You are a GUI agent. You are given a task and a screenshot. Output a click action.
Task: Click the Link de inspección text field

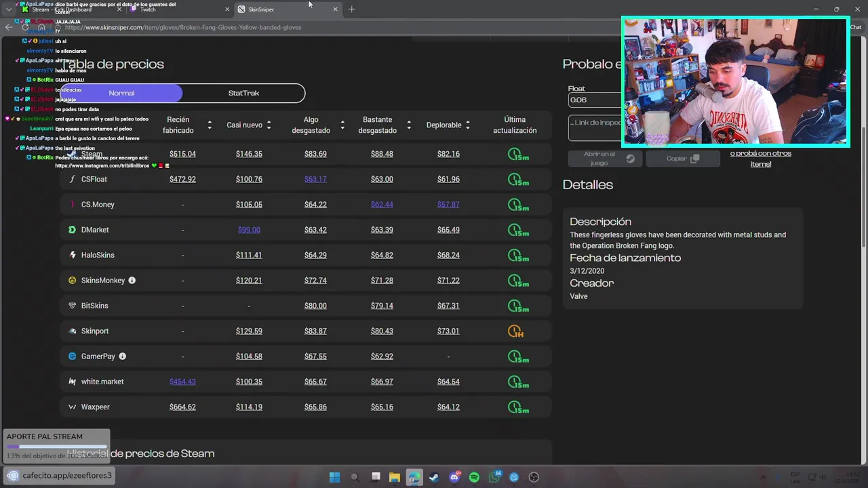tap(595, 128)
